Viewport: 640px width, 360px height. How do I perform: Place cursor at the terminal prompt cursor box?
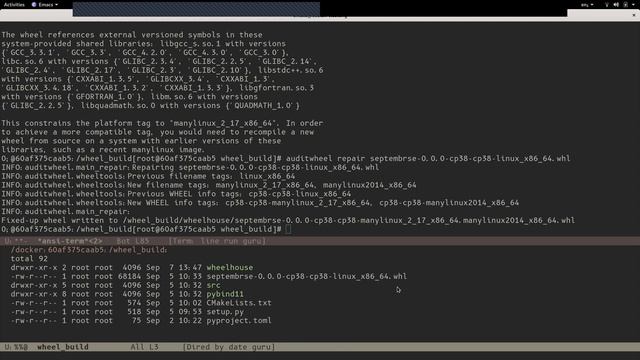point(288,229)
